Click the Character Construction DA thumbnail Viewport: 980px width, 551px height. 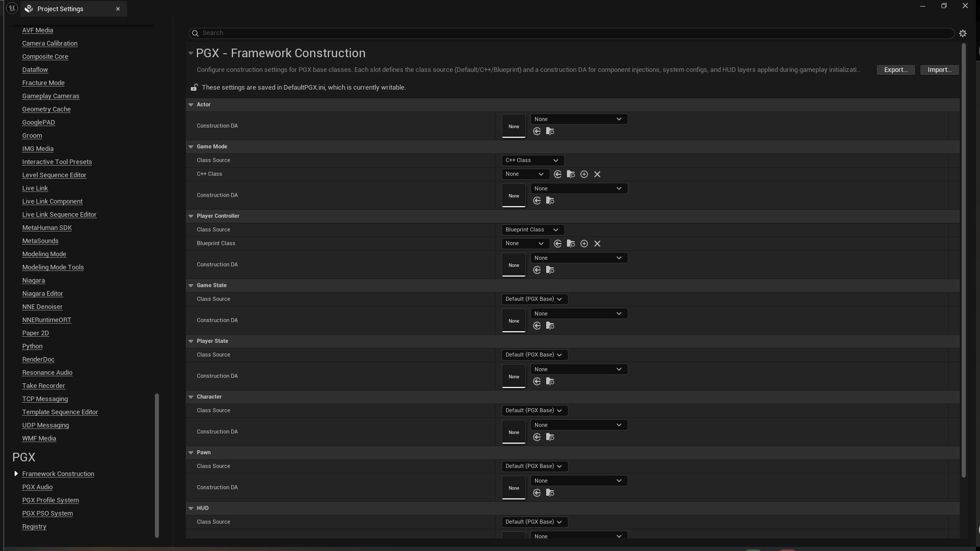coord(514,432)
